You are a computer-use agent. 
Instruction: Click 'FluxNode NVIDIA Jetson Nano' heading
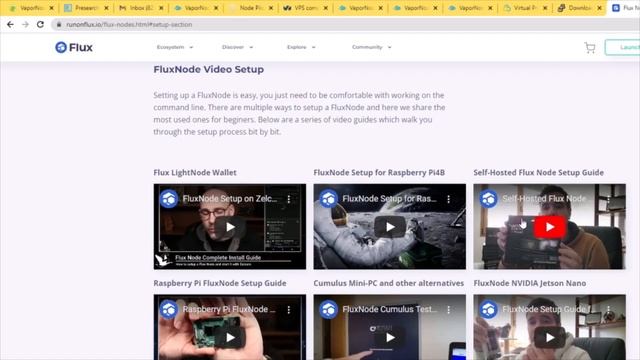pyautogui.click(x=530, y=283)
